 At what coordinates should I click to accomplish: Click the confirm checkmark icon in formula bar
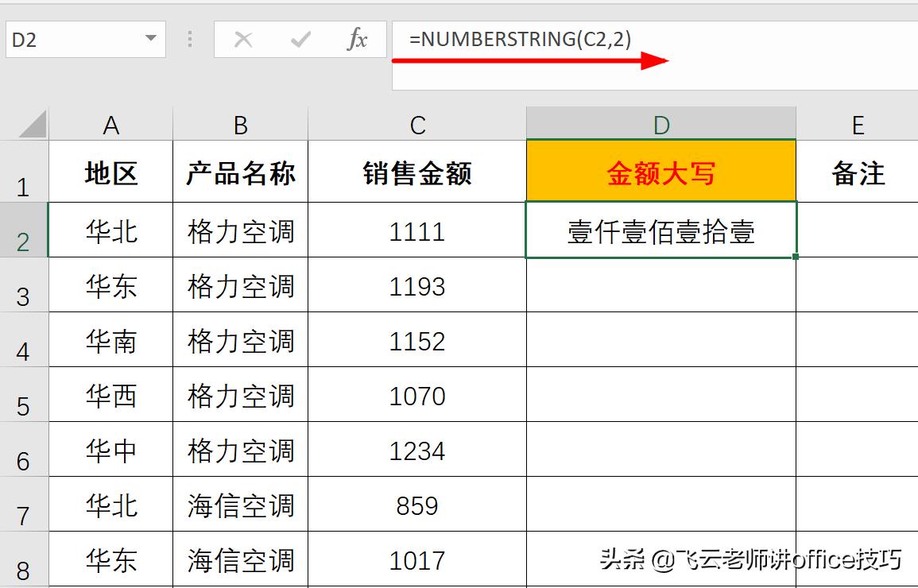298,39
